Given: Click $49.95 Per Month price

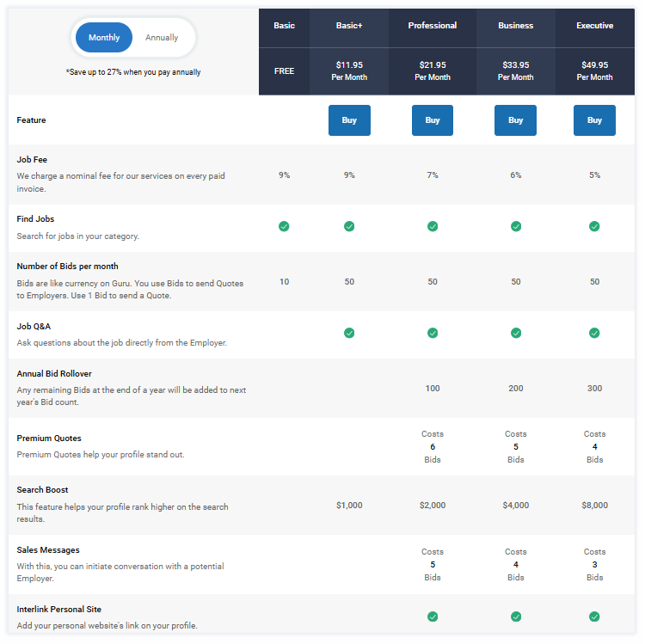Looking at the screenshot, I should click(x=594, y=71).
